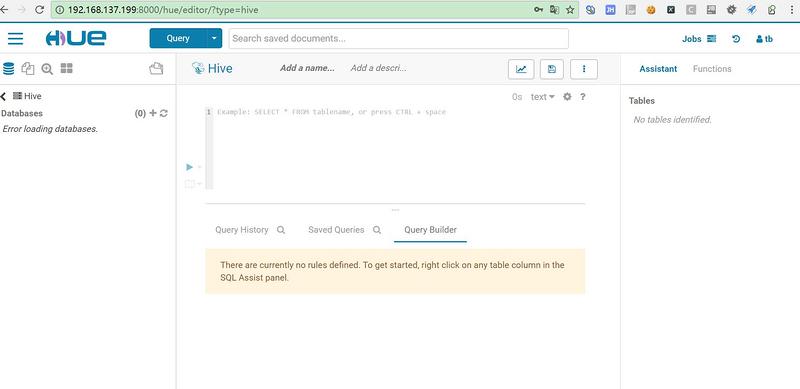Open editor settings gear
The width and height of the screenshot is (800, 389).
(567, 96)
